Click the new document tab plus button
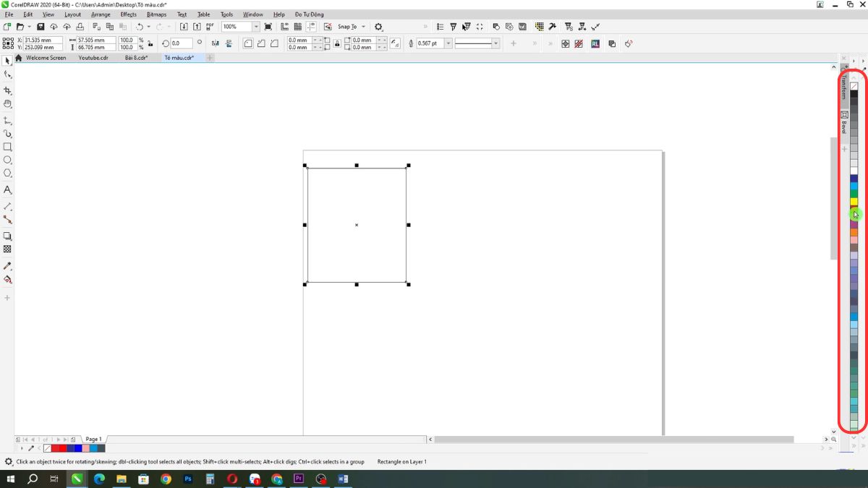Screen dimensions: 868x488 (x=210, y=58)
